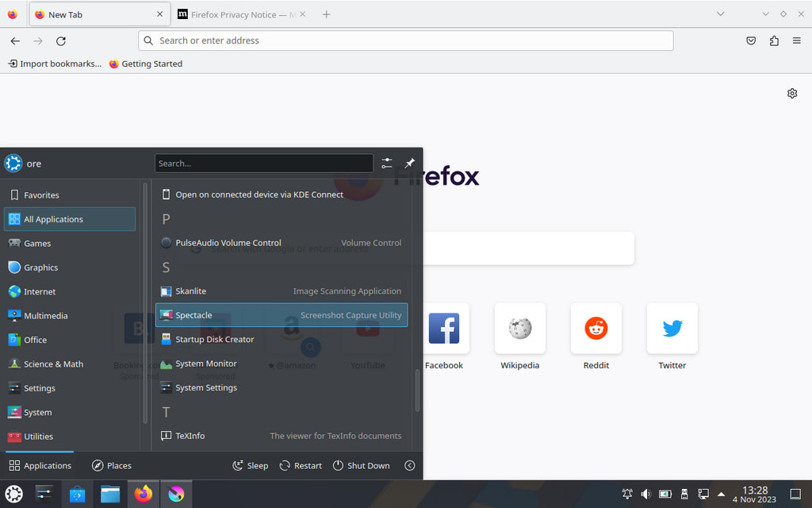Image resolution: width=812 pixels, height=508 pixels.
Task: Launch the Discover shopping bag icon in taskbar
Action: click(x=77, y=494)
